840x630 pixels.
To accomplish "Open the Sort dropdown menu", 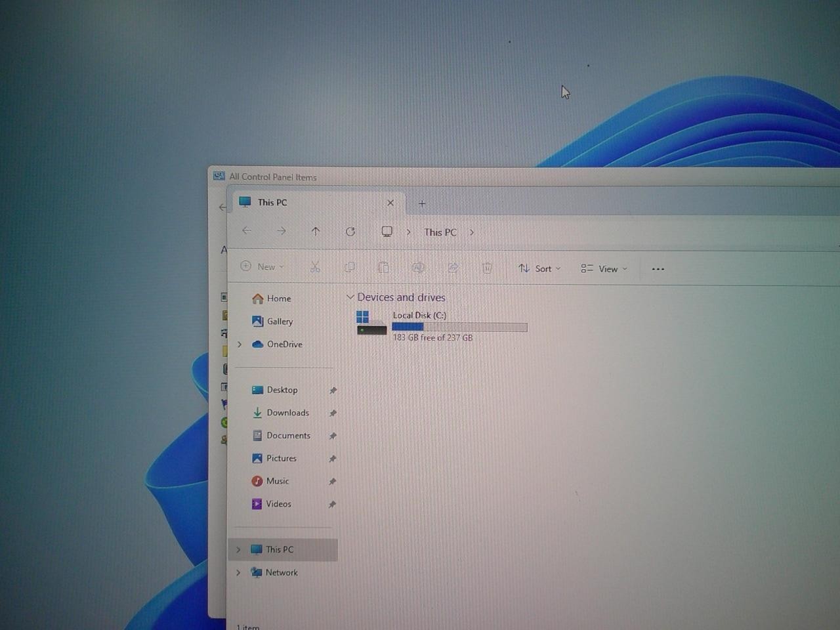I will 539,268.
